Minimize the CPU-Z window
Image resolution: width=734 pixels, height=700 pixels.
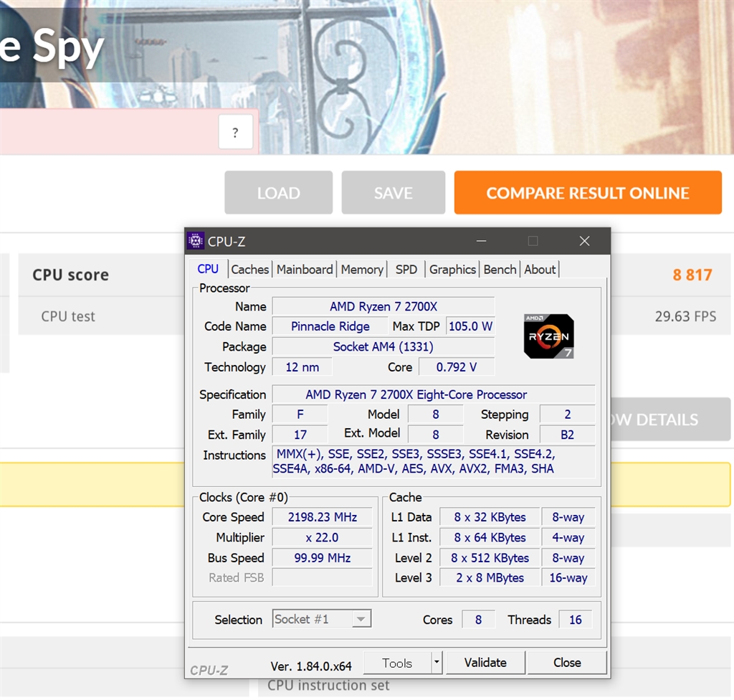481,241
